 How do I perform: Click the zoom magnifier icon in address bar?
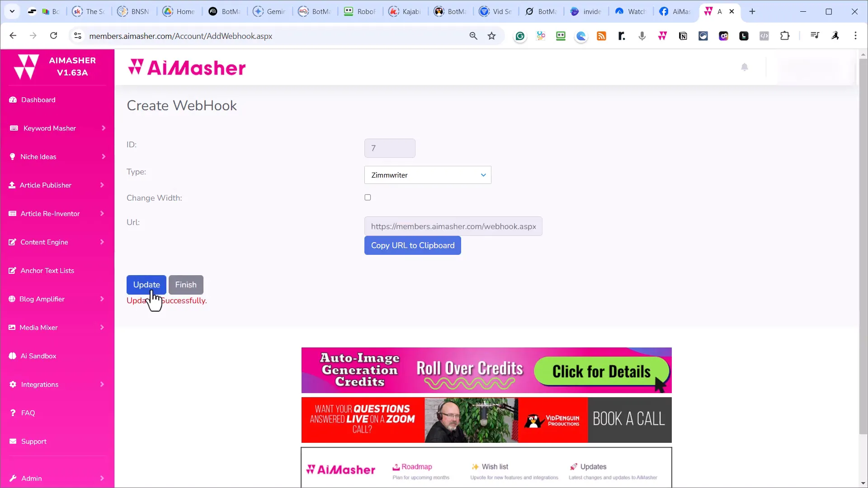(x=473, y=36)
